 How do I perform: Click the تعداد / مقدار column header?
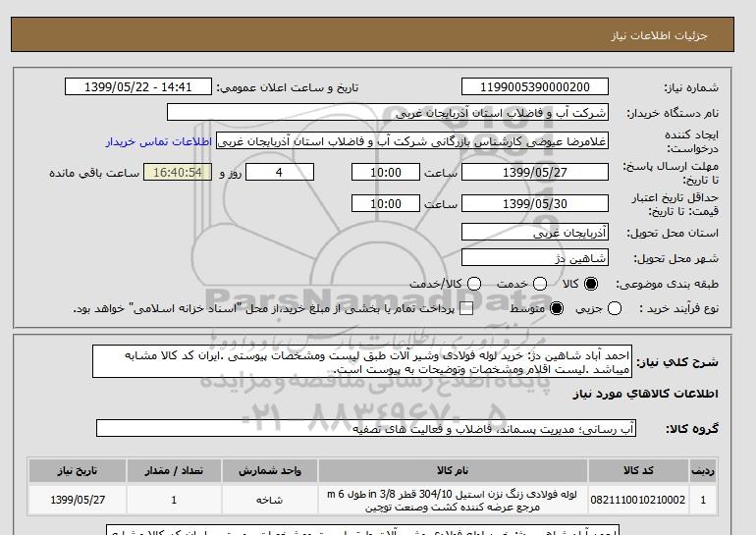(x=174, y=471)
